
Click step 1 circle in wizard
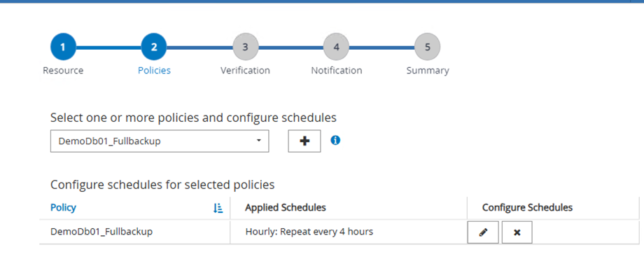(x=63, y=47)
